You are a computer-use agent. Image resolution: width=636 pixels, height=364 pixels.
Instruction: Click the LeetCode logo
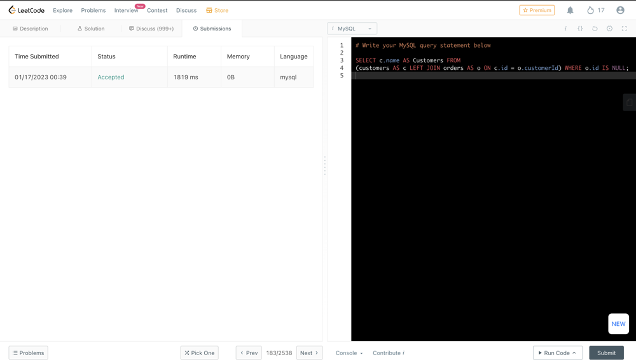[x=26, y=10]
